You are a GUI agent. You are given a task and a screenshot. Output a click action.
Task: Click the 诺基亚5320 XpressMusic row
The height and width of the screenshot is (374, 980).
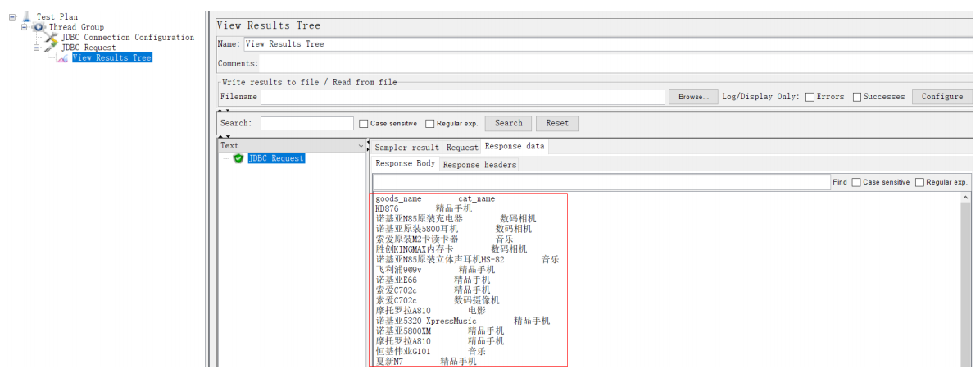pos(462,321)
